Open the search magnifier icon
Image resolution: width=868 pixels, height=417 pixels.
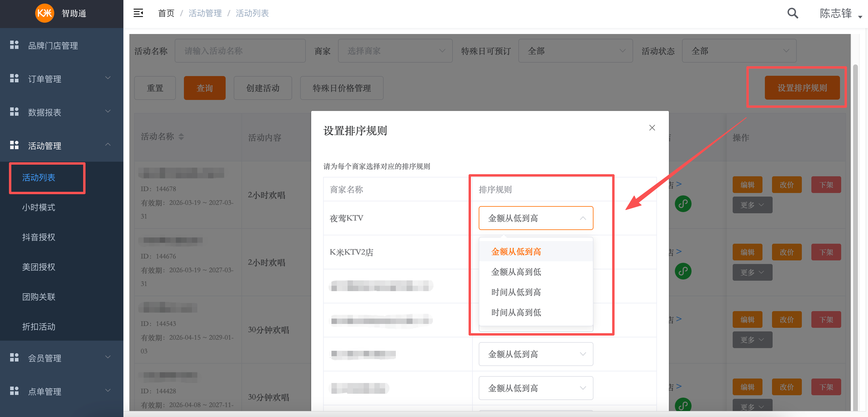[x=793, y=13]
